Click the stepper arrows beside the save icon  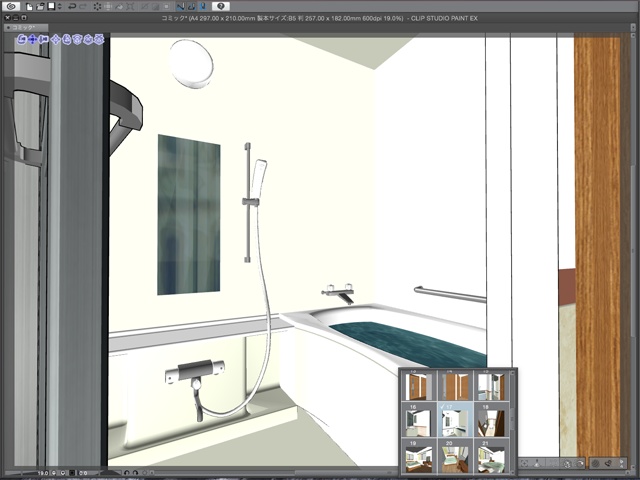click(x=59, y=6)
